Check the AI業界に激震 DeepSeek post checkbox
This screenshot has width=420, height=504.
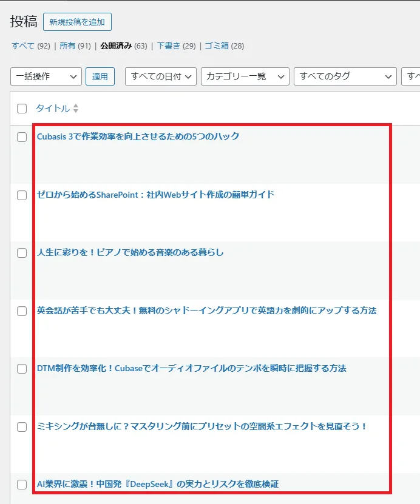coord(22,485)
